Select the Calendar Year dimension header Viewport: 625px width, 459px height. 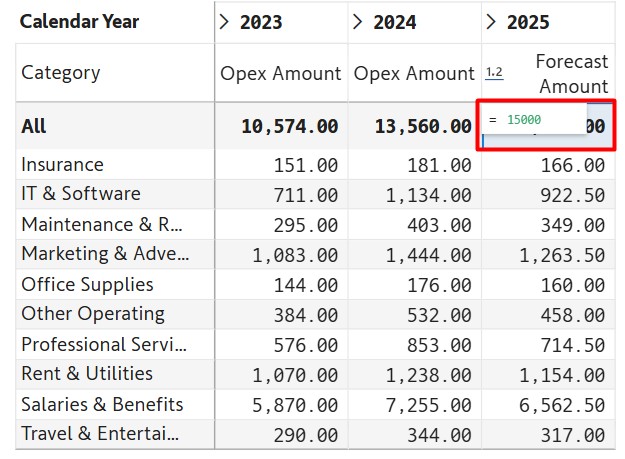tap(80, 22)
